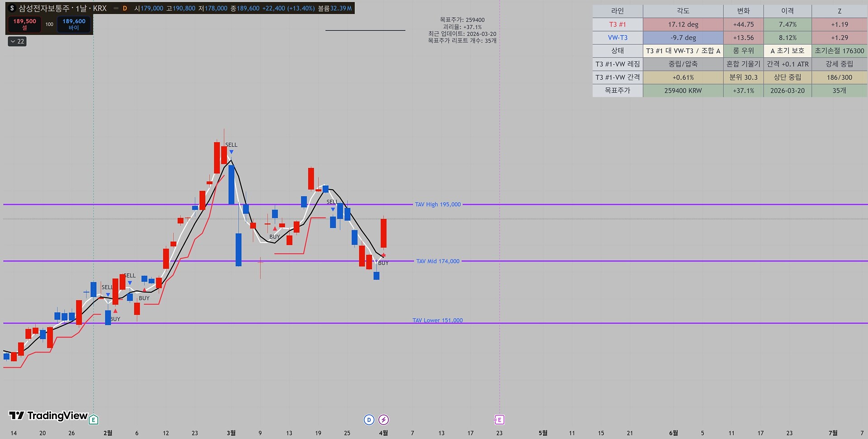868x439 pixels.
Task: Select the order quantity 100 field
Action: tap(49, 24)
